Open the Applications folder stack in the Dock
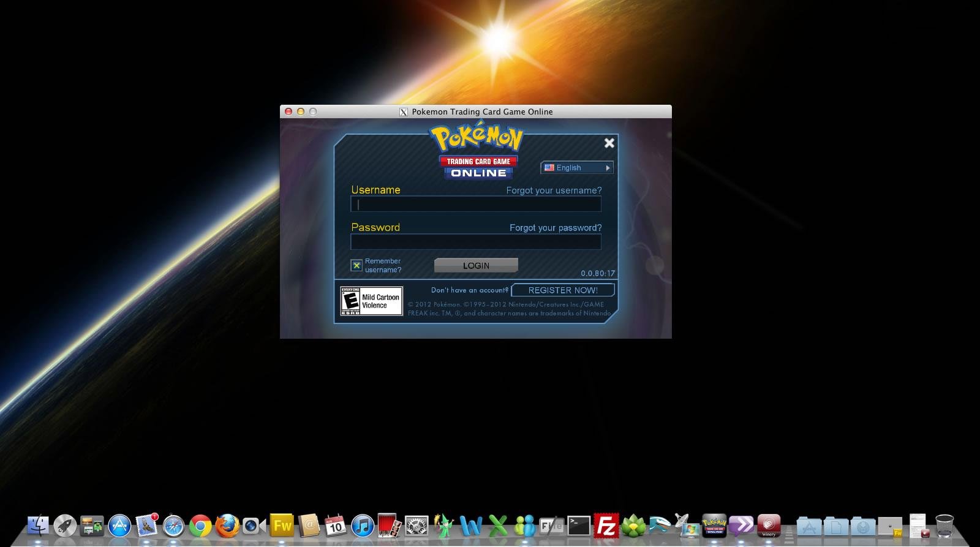Viewport: 980px width, 547px height. click(809, 526)
